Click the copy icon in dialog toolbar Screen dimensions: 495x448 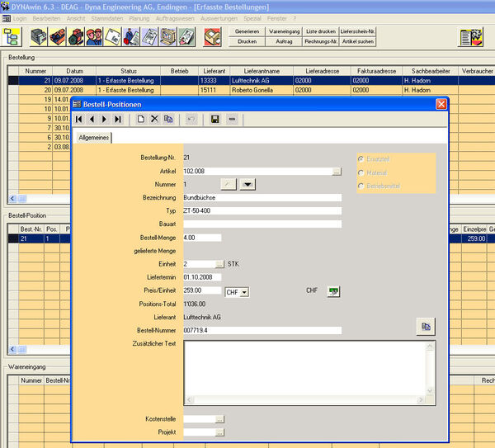[x=168, y=120]
